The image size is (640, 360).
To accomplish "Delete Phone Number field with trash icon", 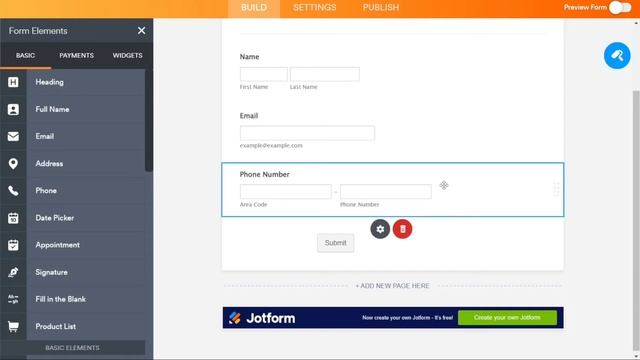I will 402,229.
